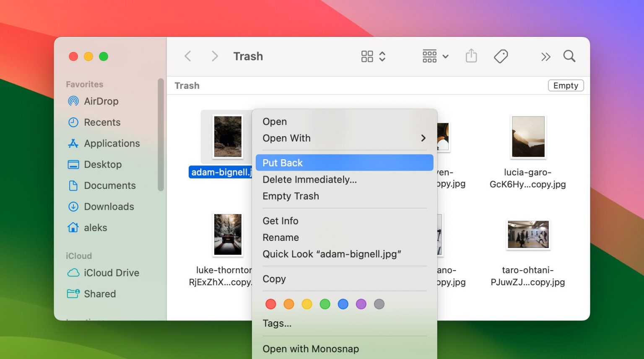
Task: Select the taro-ohtani image thumbnail
Action: pyautogui.click(x=528, y=235)
